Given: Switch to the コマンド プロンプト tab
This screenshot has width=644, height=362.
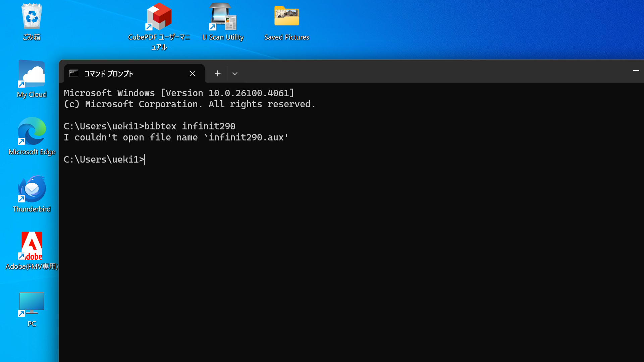Looking at the screenshot, I should tap(134, 73).
